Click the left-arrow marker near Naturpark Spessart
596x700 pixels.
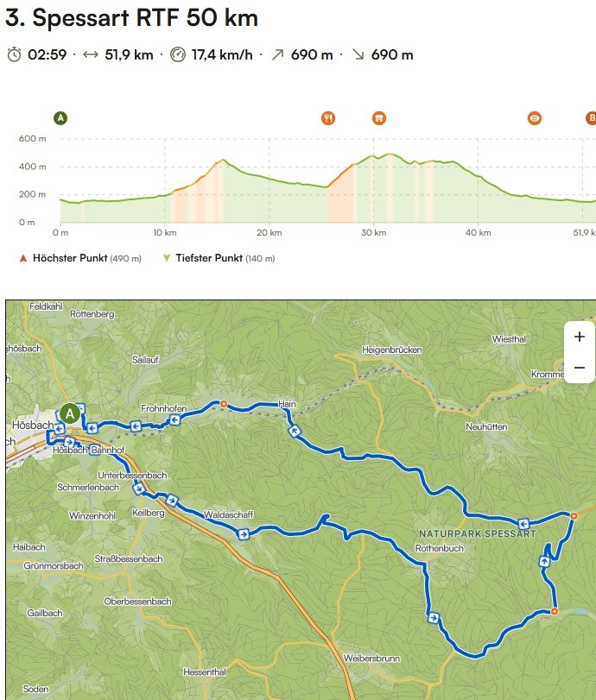pyautogui.click(x=523, y=523)
